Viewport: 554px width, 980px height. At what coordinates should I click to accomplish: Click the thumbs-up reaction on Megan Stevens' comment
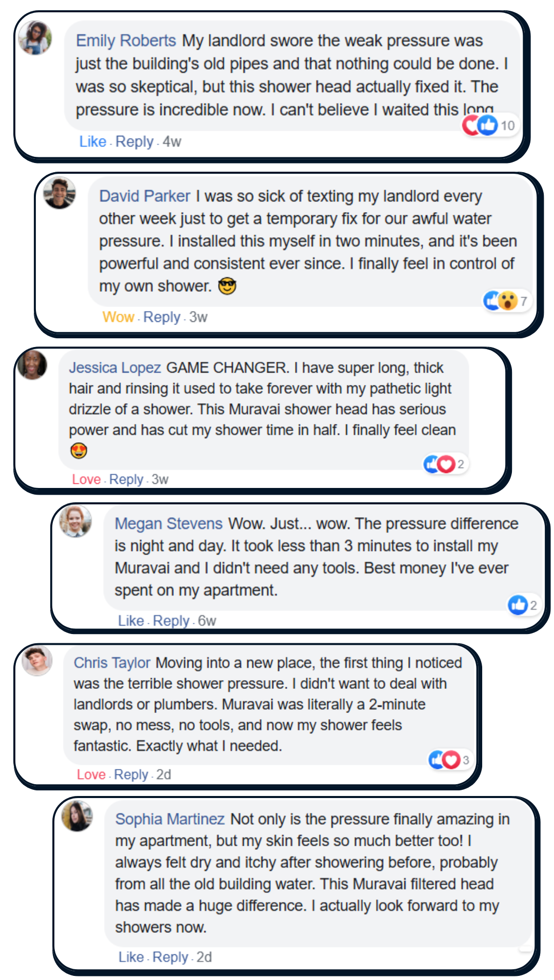(x=518, y=605)
